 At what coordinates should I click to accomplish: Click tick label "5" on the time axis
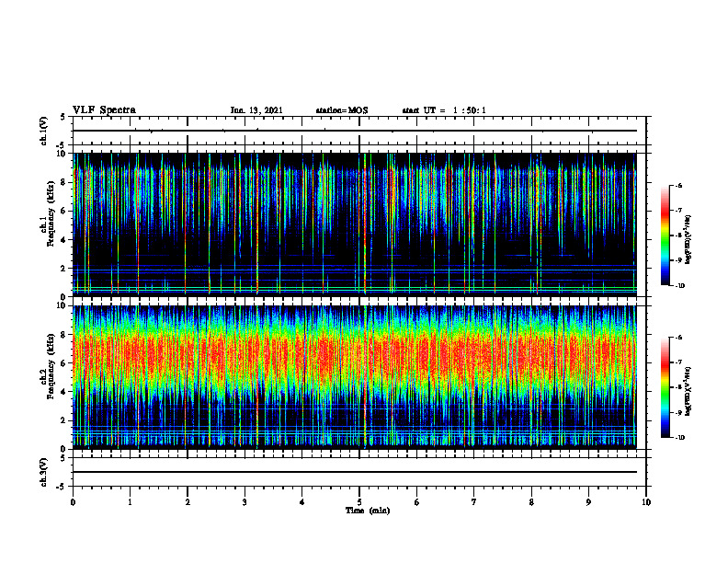click(x=359, y=502)
